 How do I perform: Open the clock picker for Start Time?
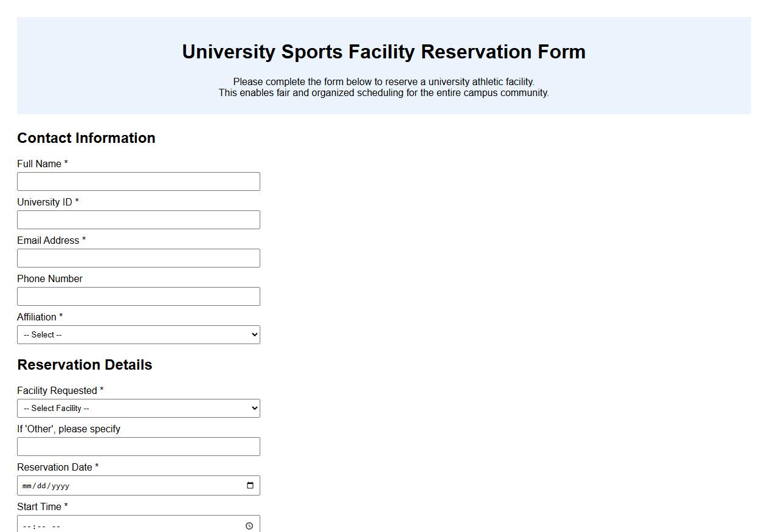249,525
